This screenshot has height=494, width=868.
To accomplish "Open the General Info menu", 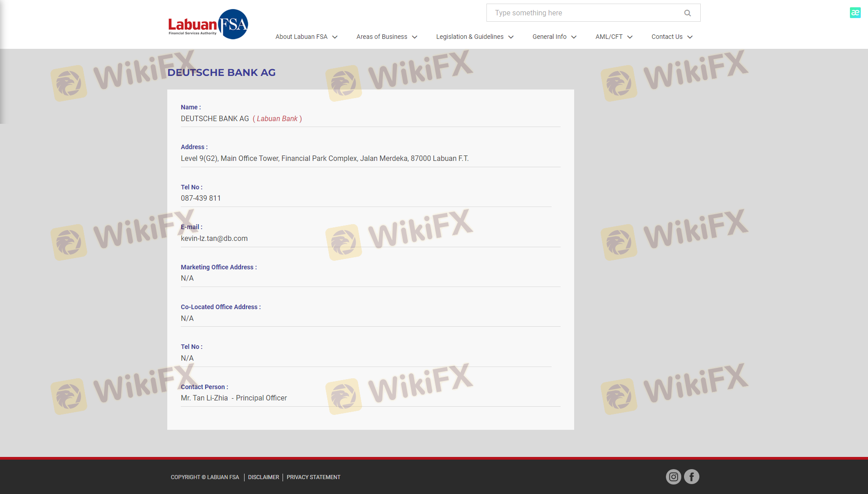I will 549,37.
